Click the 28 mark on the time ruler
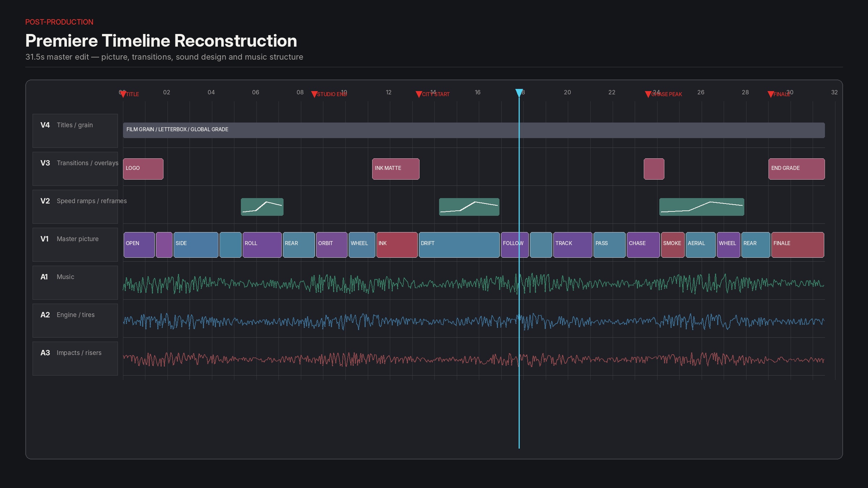The image size is (868, 488). pyautogui.click(x=745, y=92)
